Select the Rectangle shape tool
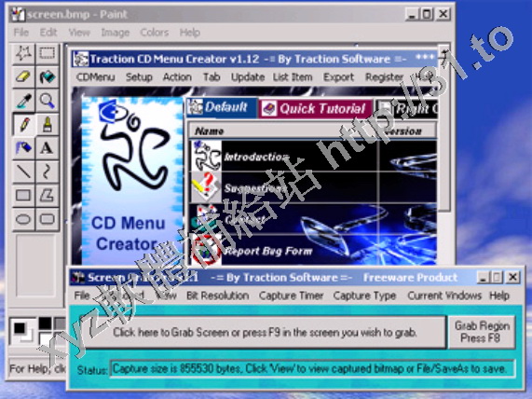The image size is (532, 399). pos(23,195)
